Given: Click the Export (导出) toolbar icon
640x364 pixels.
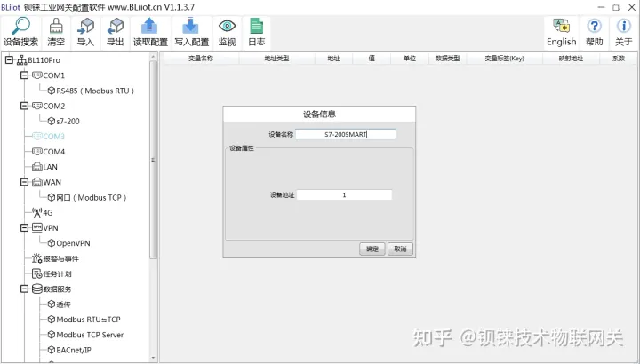Looking at the screenshot, I should click(115, 27).
